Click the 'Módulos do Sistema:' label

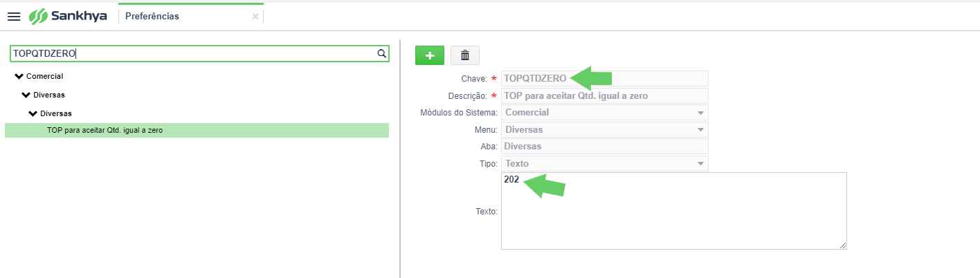click(x=459, y=112)
